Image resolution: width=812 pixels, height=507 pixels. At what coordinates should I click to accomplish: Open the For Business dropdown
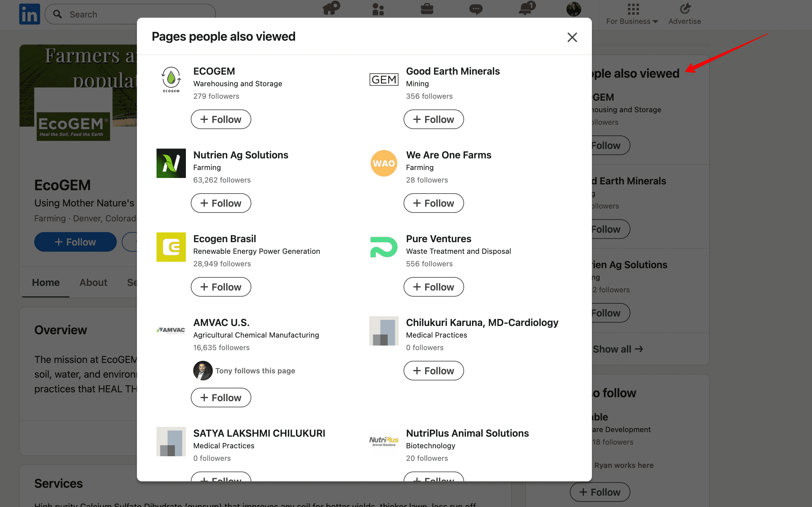click(632, 21)
